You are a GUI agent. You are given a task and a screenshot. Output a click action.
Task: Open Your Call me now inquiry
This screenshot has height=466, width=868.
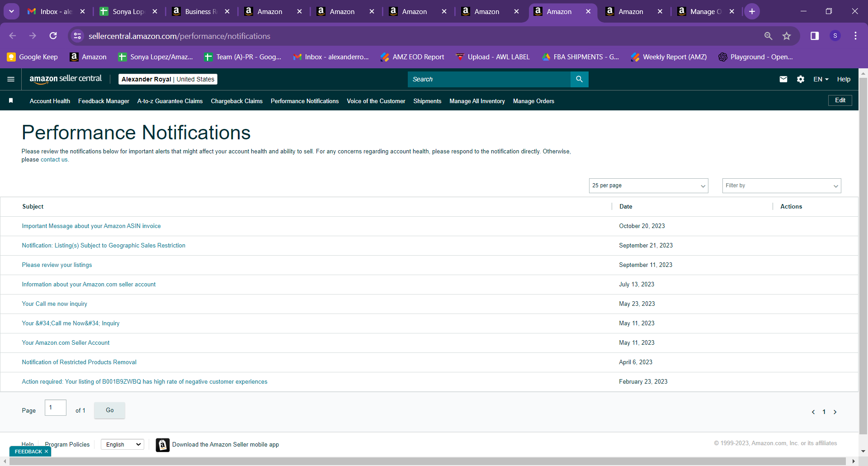[x=54, y=304]
